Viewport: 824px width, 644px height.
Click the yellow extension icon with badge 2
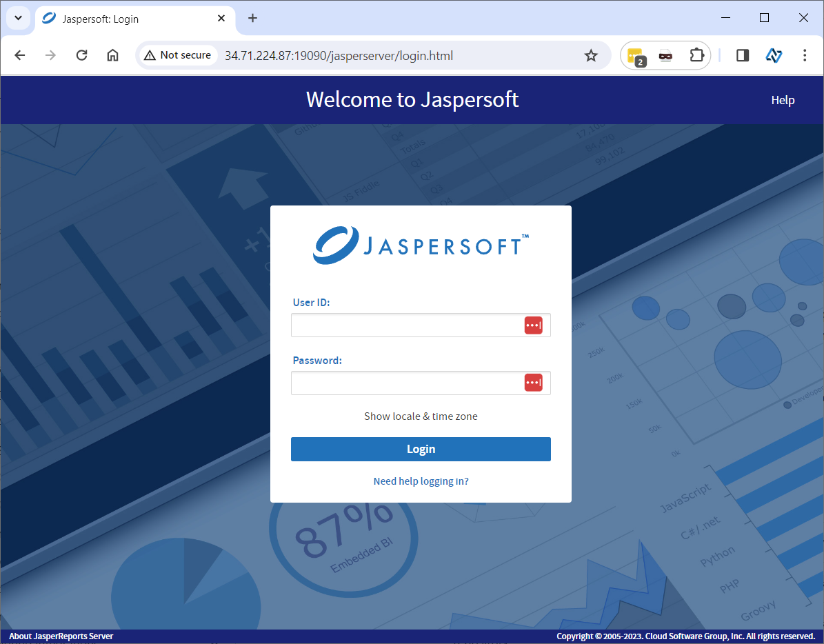[x=635, y=56]
